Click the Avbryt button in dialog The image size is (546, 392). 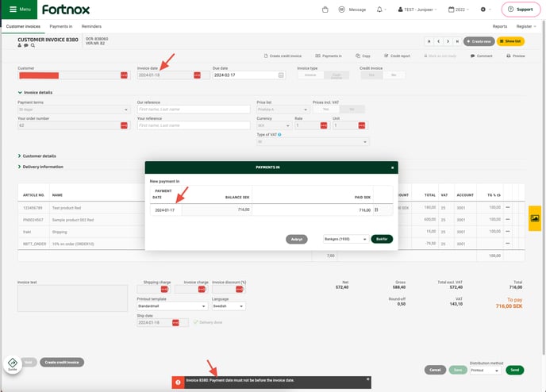297,240
